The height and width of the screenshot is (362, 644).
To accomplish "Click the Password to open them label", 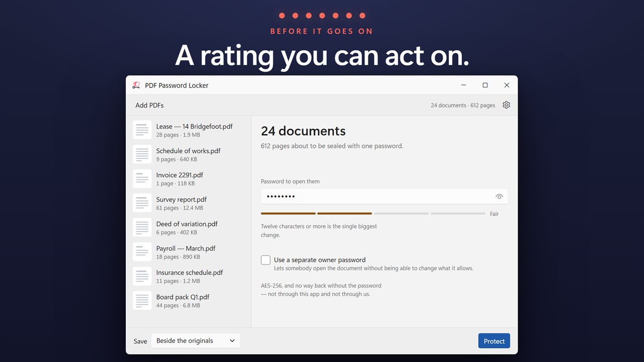I will 290,182.
